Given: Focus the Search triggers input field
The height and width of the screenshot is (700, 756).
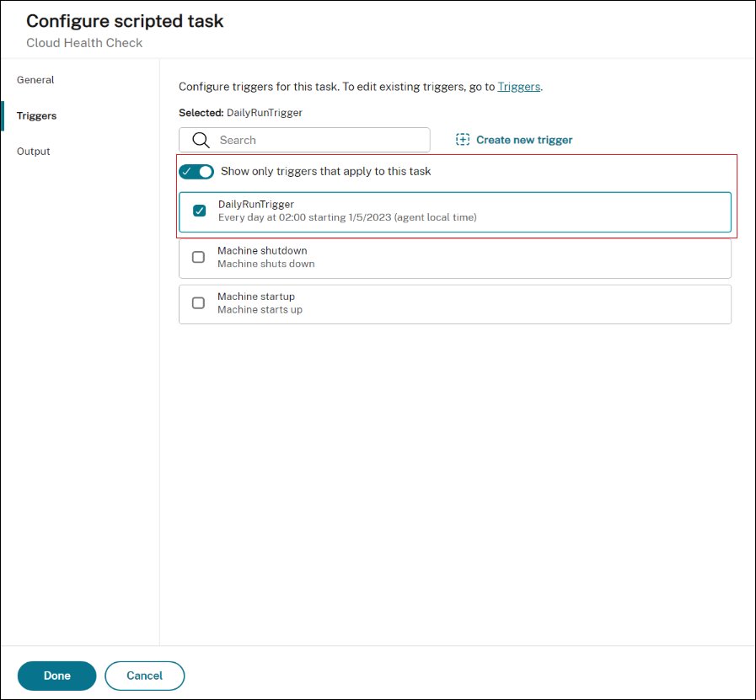Looking at the screenshot, I should [320, 140].
